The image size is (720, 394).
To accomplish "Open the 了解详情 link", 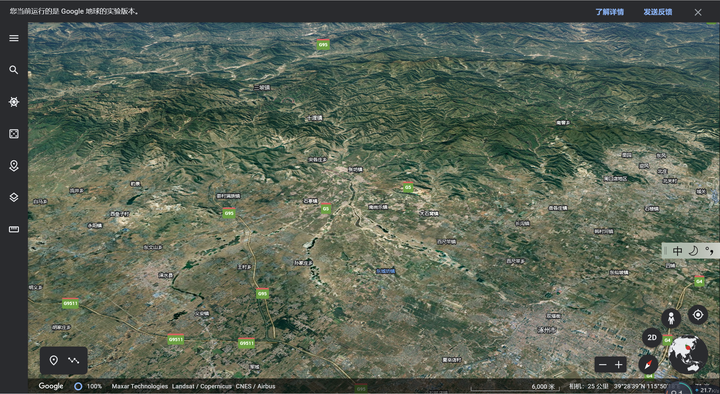I will pos(609,12).
